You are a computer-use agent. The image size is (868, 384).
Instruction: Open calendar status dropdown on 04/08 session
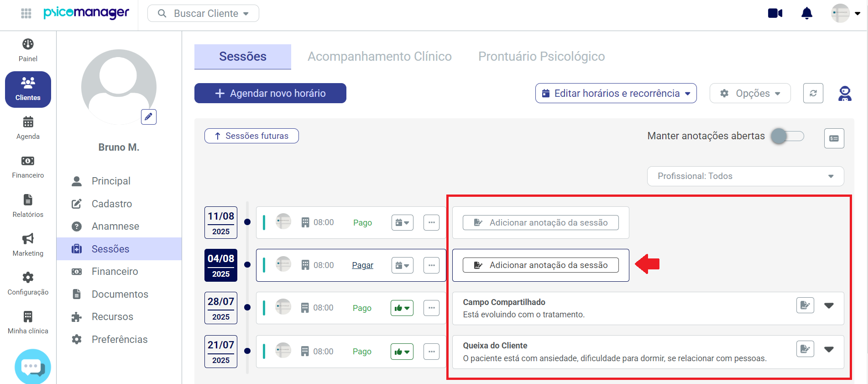[403, 265]
